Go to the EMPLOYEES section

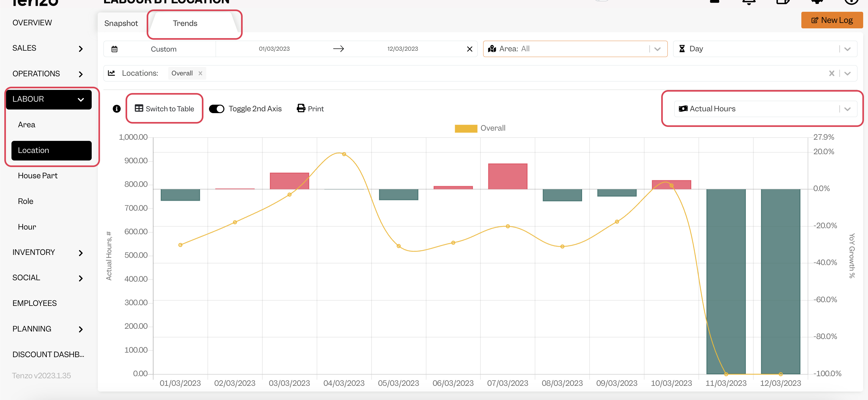[x=35, y=303]
